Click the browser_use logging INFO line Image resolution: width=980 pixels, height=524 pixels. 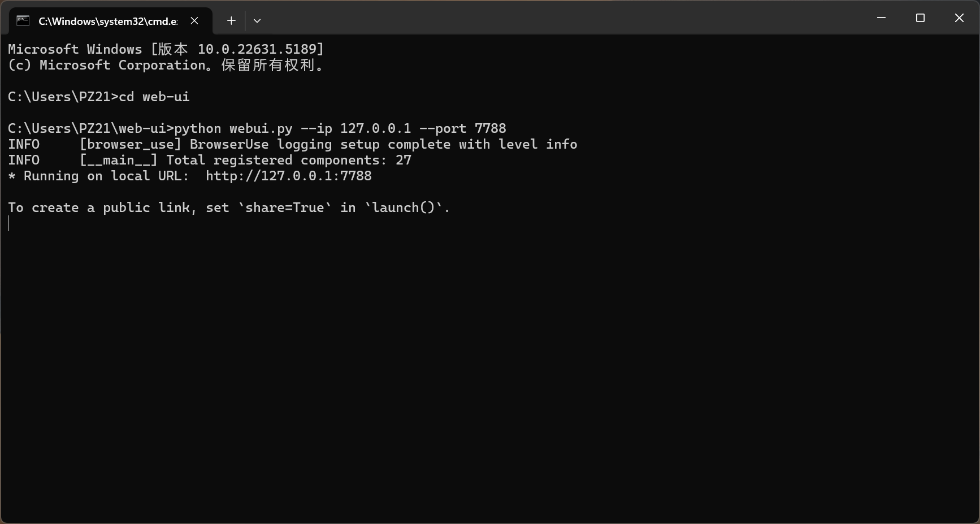pos(293,144)
